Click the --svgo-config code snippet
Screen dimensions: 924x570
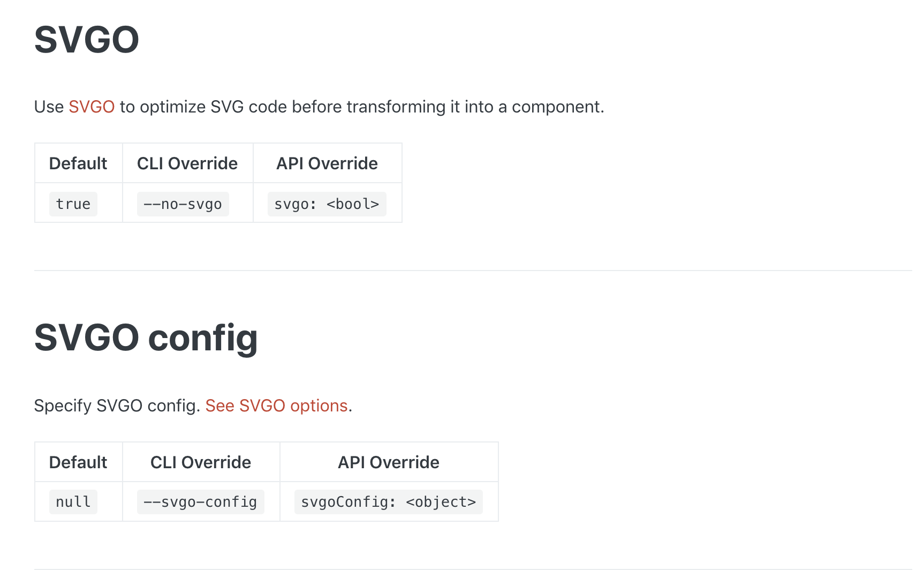pyautogui.click(x=200, y=502)
